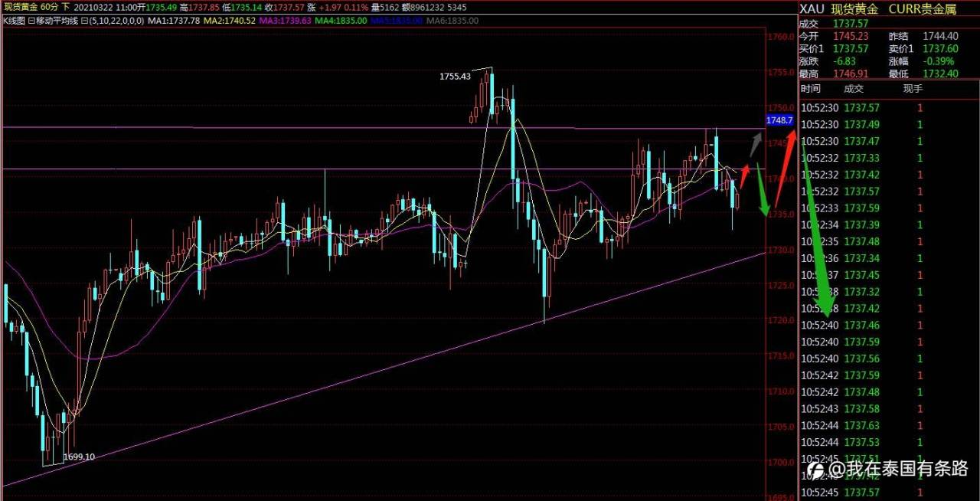Collapse the box toggle before 移动平均线
The height and width of the screenshot is (501, 980).
31,20
